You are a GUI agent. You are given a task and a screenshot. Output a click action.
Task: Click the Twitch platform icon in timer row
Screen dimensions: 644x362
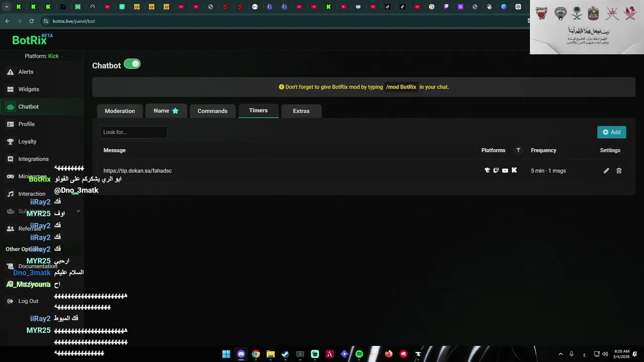click(496, 170)
